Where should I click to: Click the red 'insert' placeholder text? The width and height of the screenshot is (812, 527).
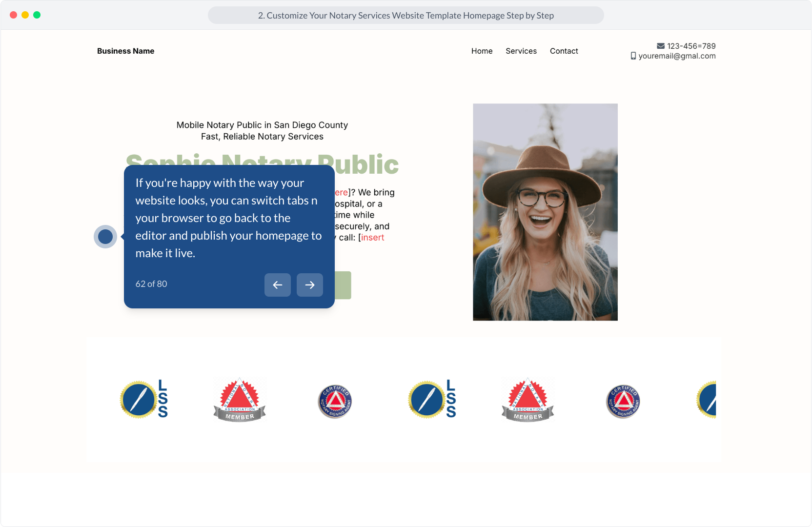tap(373, 238)
